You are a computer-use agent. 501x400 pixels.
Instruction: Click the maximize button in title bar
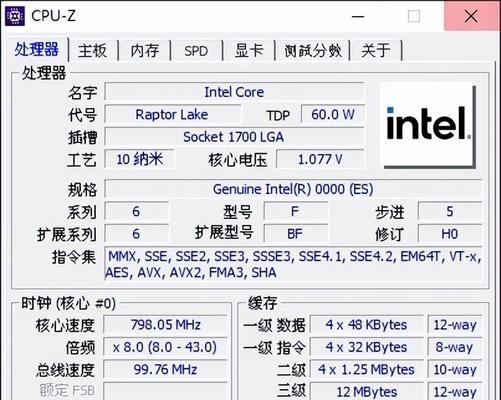[x=414, y=16]
